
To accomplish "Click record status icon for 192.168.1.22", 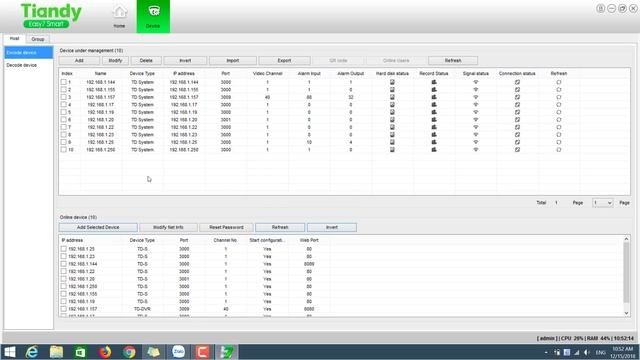I will (x=434, y=127).
